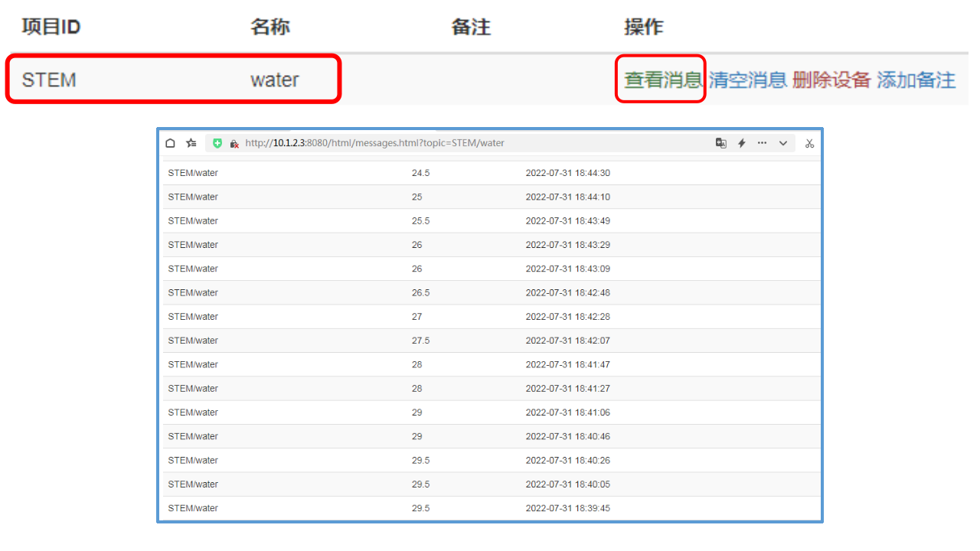The height and width of the screenshot is (551, 980).
Task: Open the favorites list icon
Action: 191,143
